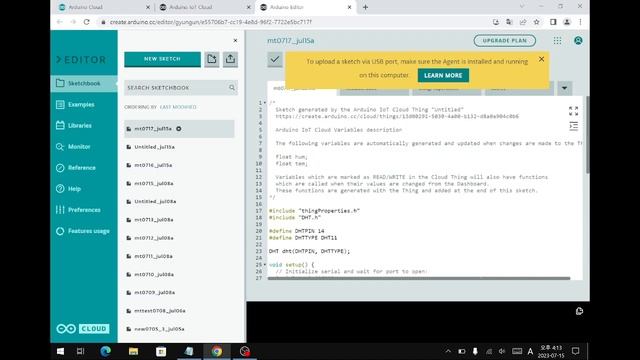Click the auto-format indent icon
Viewport: 640px width, 360px height.
pos(573,126)
